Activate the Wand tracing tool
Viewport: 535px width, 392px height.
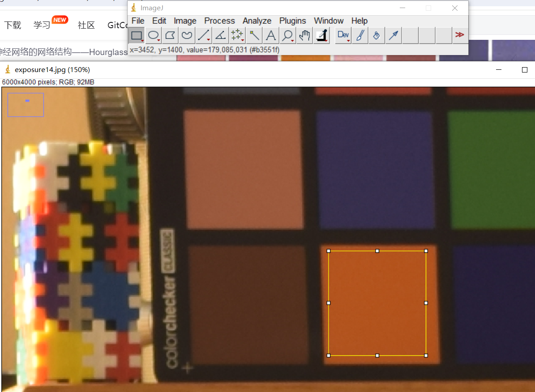254,35
